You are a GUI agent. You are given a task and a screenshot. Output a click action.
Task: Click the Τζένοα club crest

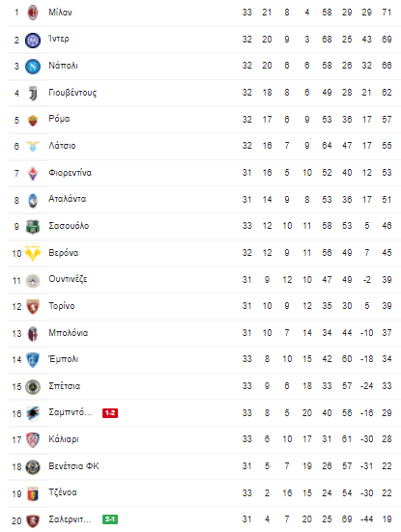coord(33,493)
